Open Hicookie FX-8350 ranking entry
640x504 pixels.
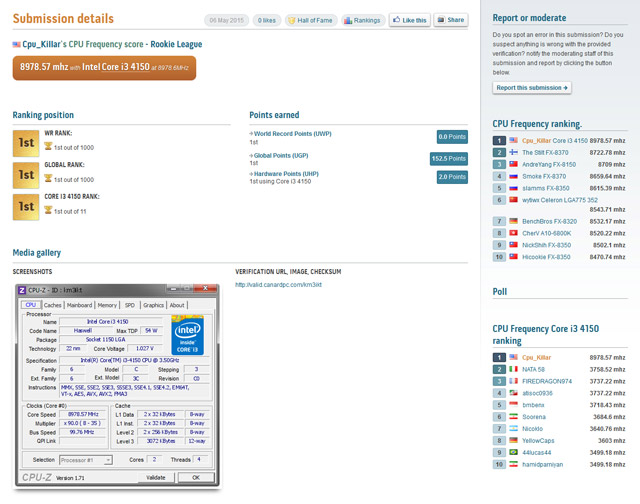(546, 257)
